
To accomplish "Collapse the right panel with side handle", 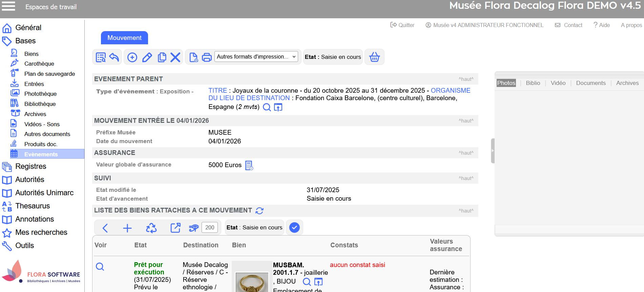I will coord(493,151).
